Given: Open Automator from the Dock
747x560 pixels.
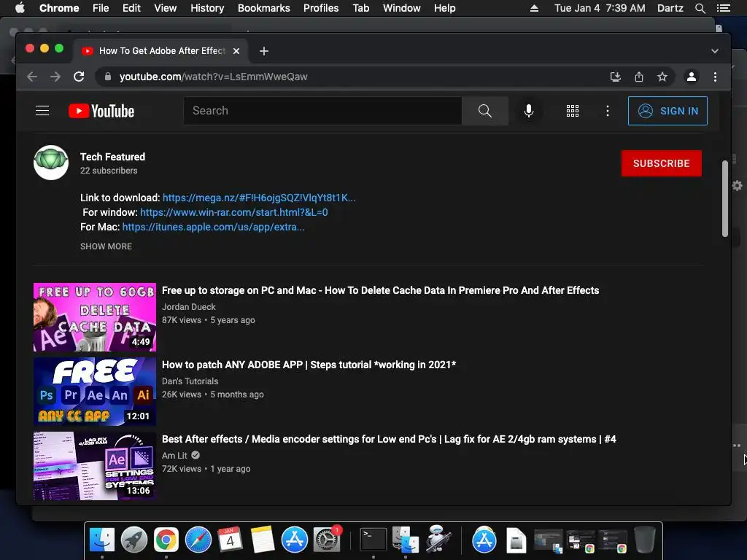Looking at the screenshot, I should (438, 539).
